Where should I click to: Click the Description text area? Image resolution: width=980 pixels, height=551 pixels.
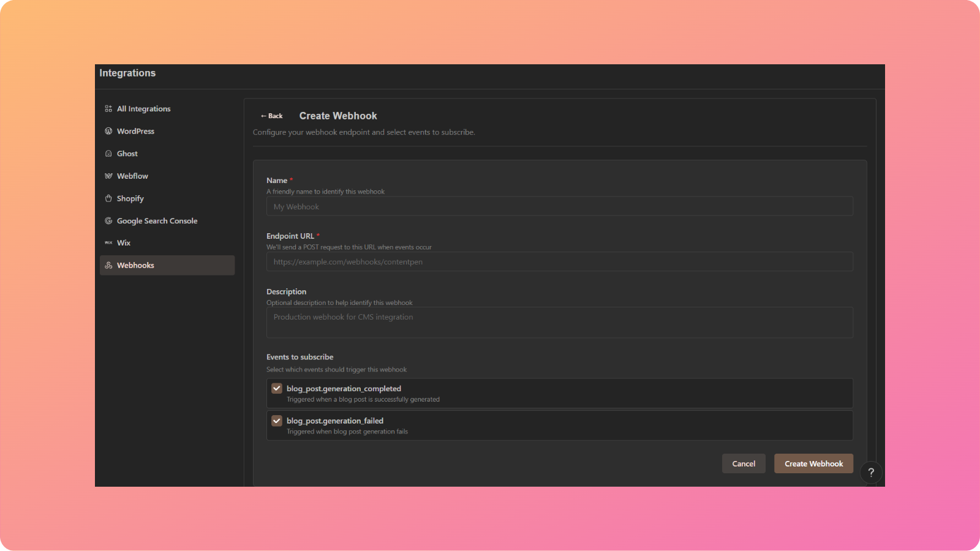[x=559, y=322]
